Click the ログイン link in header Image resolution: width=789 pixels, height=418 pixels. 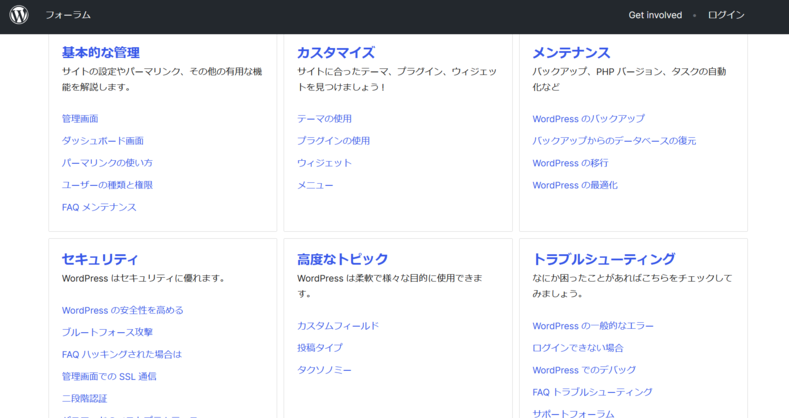726,15
